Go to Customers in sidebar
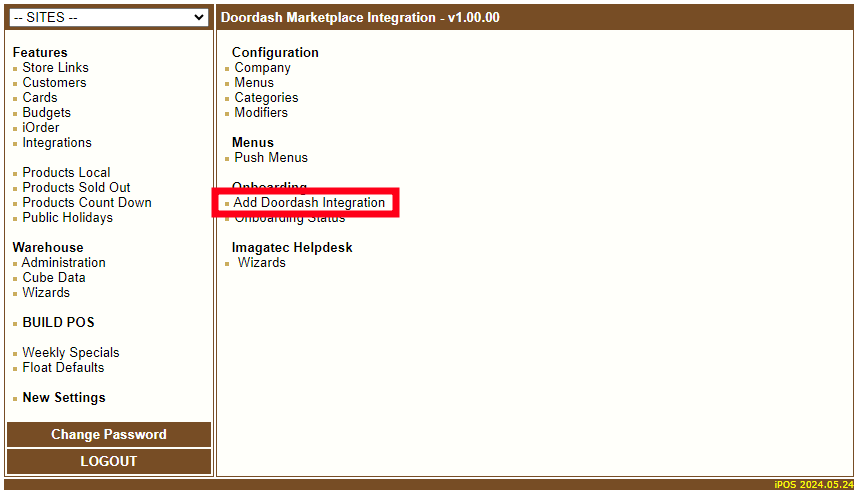855x491 pixels. (x=54, y=83)
